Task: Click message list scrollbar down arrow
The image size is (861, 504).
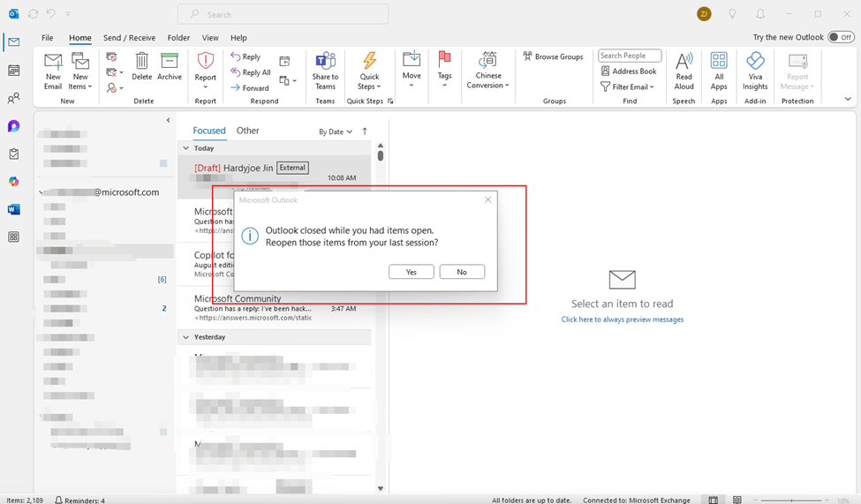Action: (x=381, y=488)
